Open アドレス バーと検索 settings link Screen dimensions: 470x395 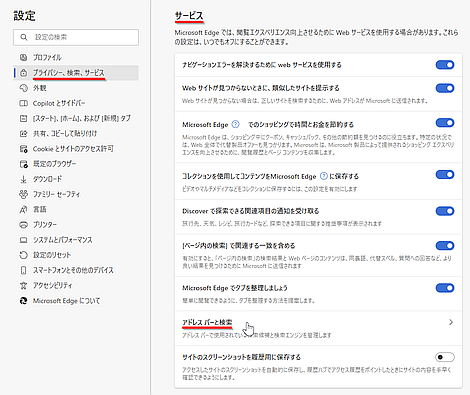pos(318,328)
